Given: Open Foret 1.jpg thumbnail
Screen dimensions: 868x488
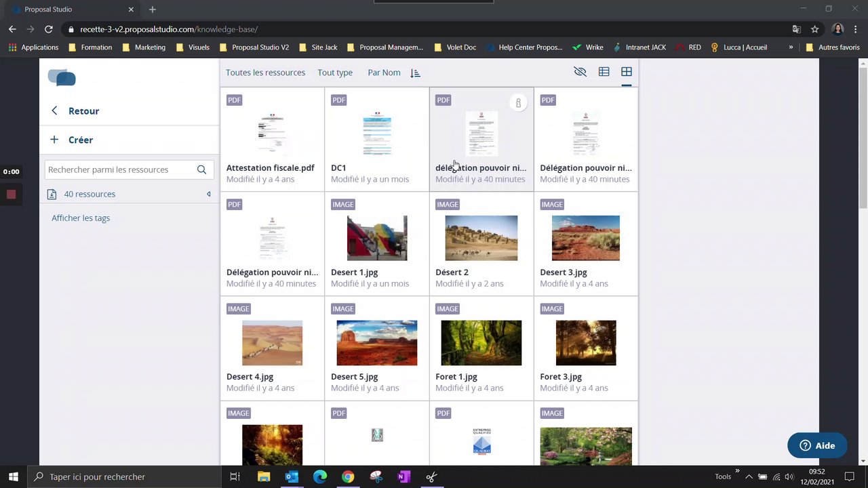Looking at the screenshot, I should (481, 342).
